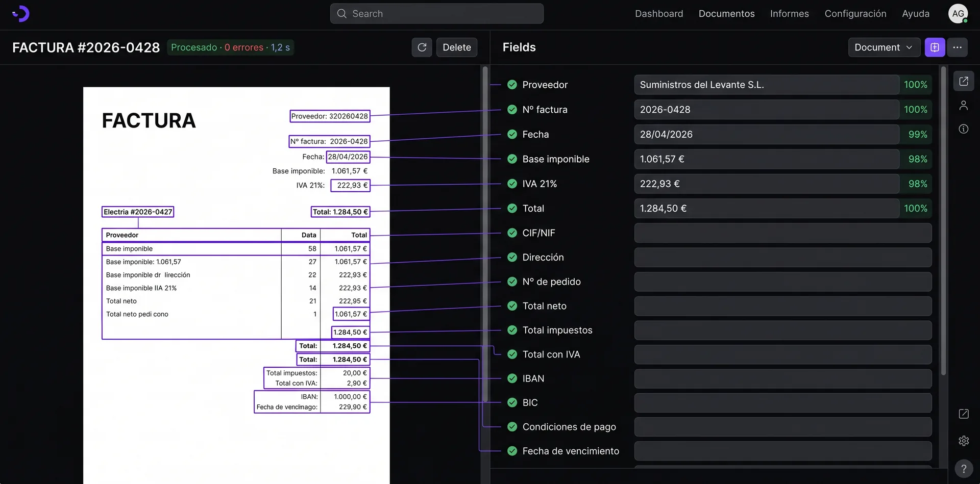Click the green check next to IBAN
The width and height of the screenshot is (980, 484).
[x=512, y=378]
